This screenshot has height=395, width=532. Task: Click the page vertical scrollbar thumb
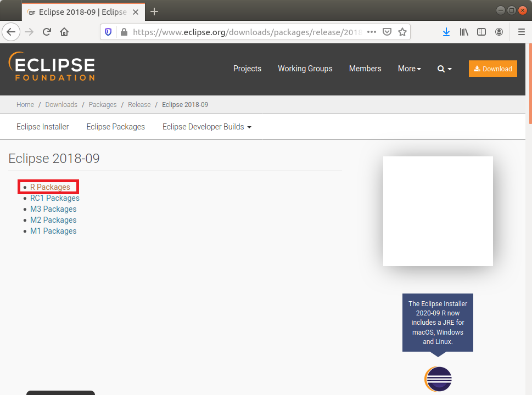[x=530, y=84]
